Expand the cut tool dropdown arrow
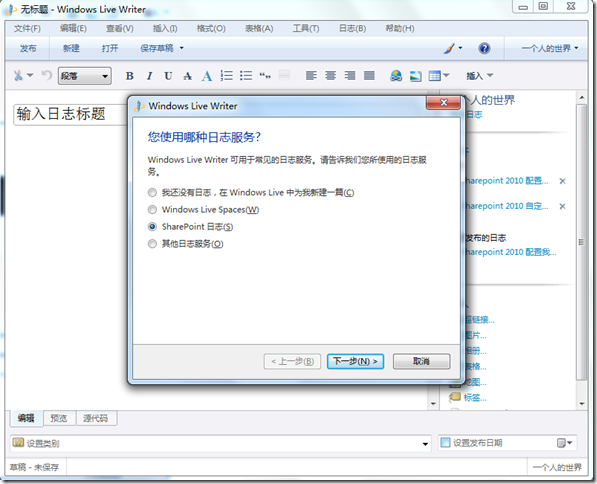 coord(30,75)
